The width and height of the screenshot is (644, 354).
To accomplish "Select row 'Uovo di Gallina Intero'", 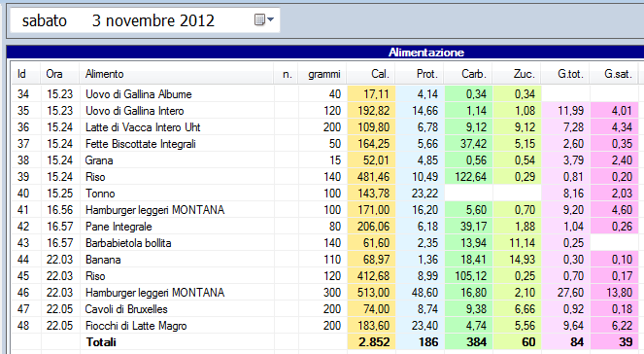I will click(x=325, y=111).
